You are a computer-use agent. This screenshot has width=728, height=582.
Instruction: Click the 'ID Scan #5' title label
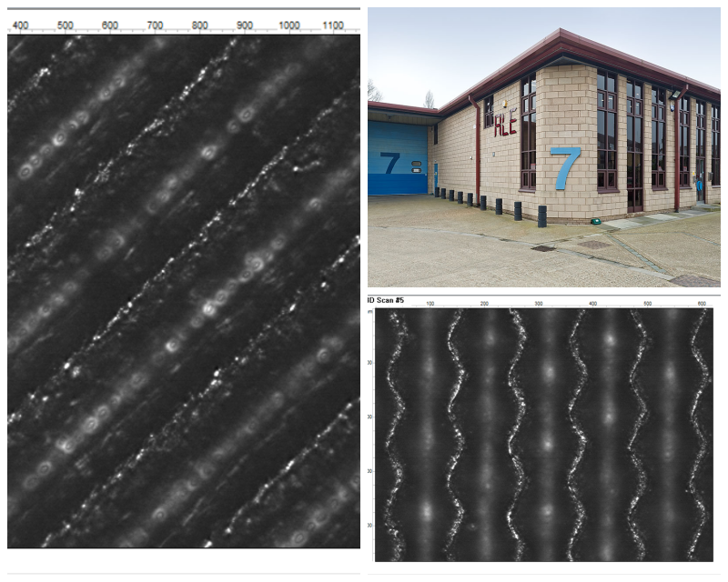[386, 300]
